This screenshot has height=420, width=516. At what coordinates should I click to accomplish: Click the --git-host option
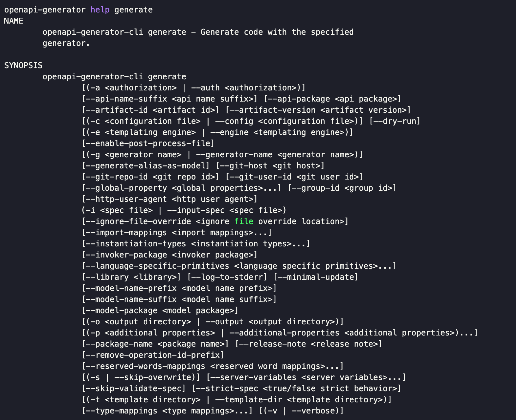pyautogui.click(x=270, y=166)
